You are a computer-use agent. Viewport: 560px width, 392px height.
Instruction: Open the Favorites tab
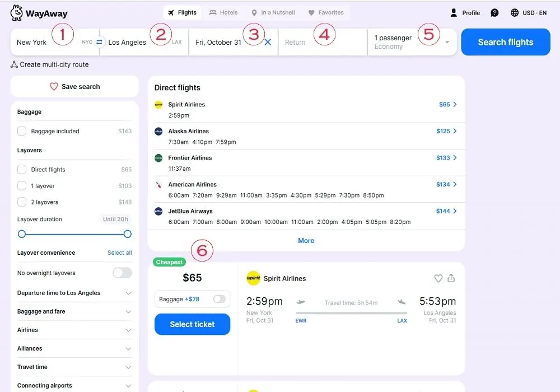pyautogui.click(x=326, y=12)
